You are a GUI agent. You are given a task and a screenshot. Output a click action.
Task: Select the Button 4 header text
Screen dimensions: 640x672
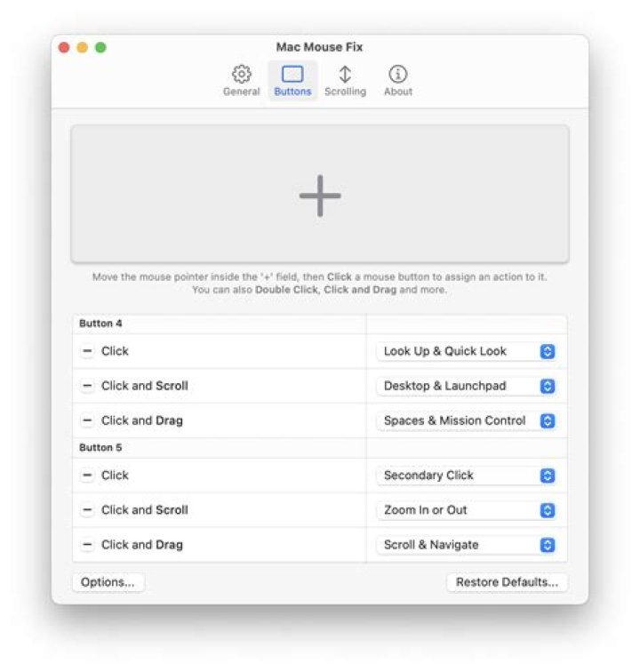[100, 324]
